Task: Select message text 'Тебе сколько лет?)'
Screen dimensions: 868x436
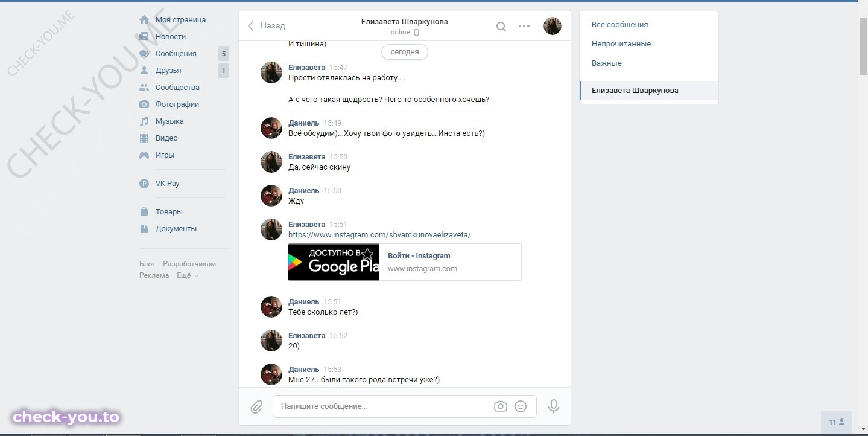Action: [323, 312]
